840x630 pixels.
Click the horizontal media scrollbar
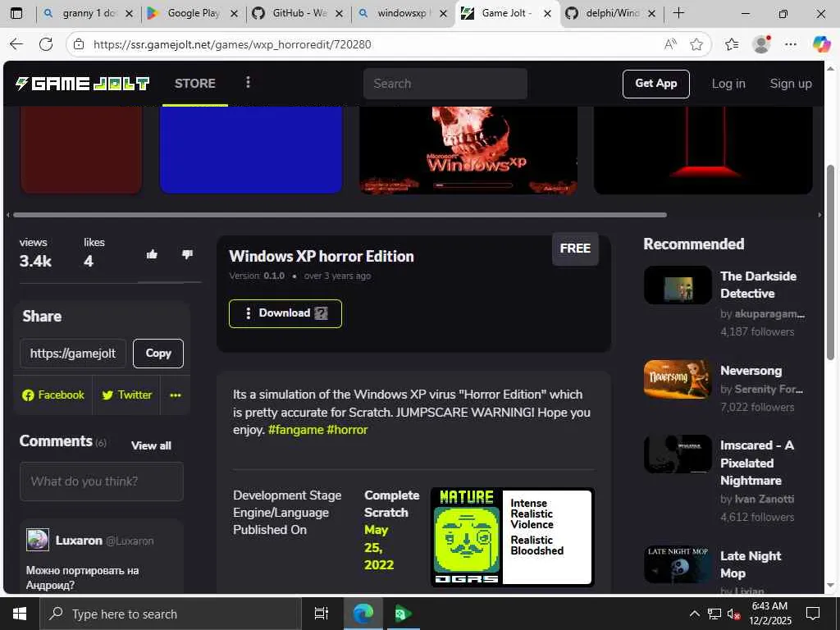click(340, 215)
